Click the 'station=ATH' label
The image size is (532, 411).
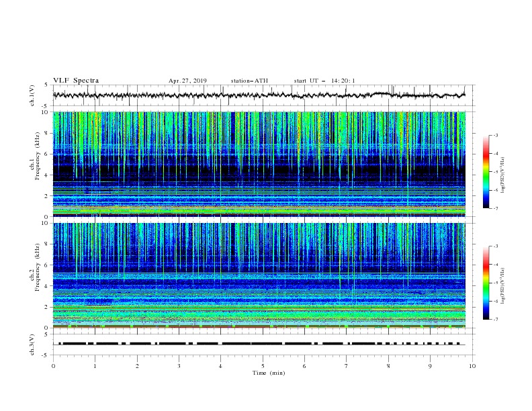point(249,81)
